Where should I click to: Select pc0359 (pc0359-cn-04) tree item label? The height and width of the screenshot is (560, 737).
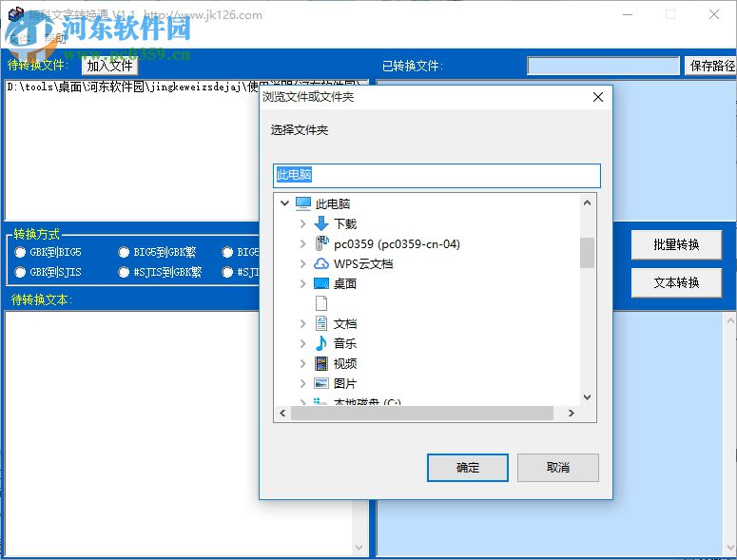click(x=397, y=243)
